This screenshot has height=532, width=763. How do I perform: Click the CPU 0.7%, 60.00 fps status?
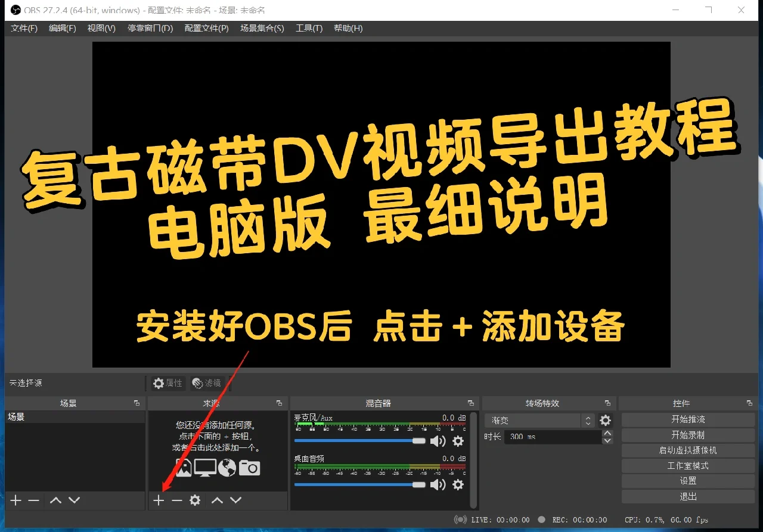click(666, 519)
